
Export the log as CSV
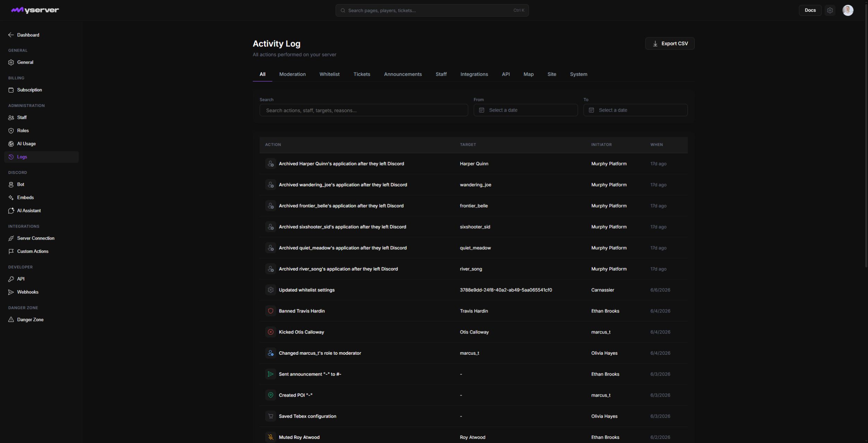pyautogui.click(x=670, y=44)
